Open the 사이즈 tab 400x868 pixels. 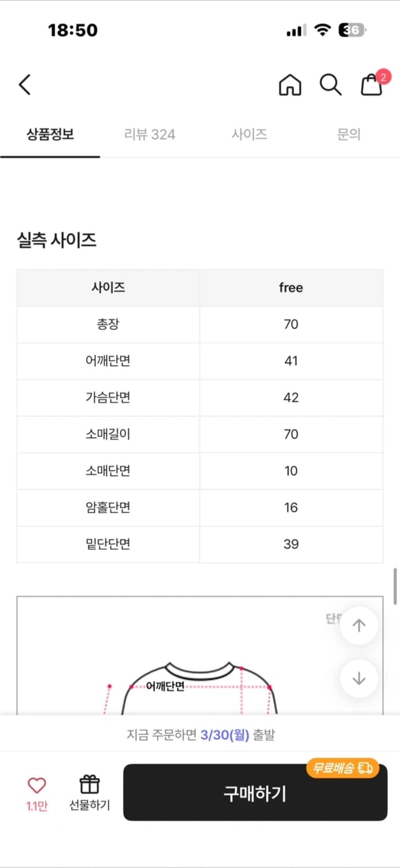pyautogui.click(x=249, y=134)
